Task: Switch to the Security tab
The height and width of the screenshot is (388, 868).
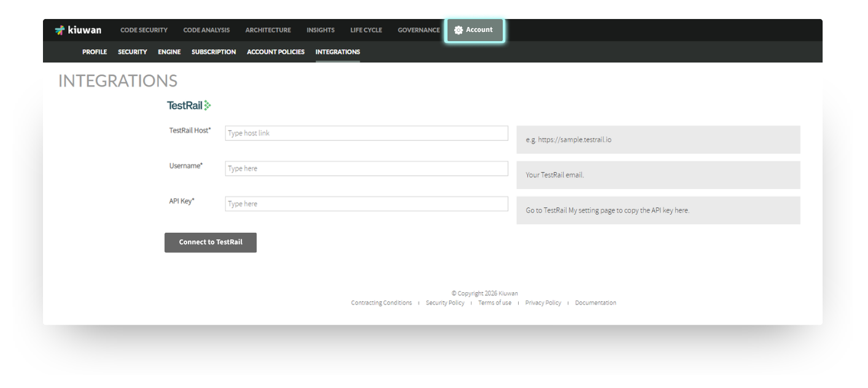Action: tap(132, 52)
